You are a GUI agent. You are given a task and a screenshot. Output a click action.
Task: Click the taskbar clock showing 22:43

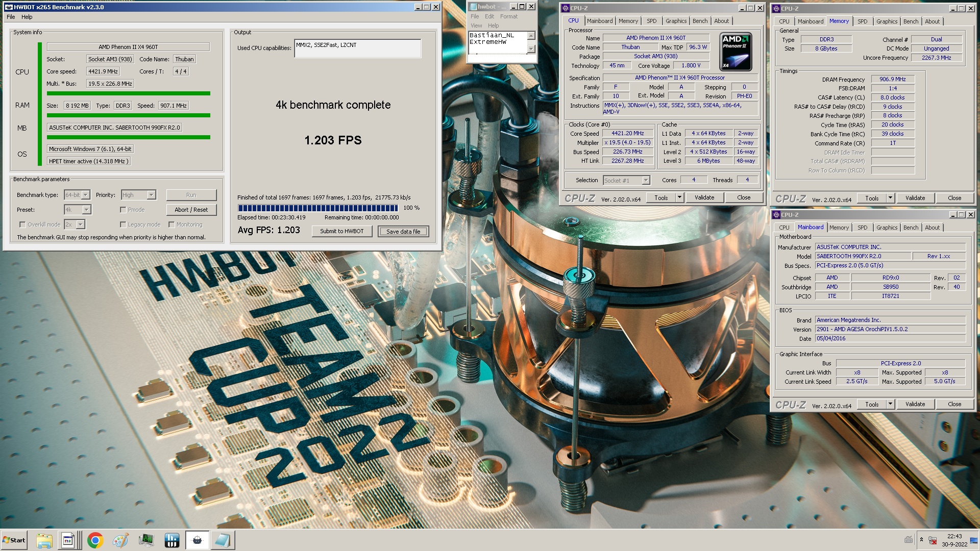(x=954, y=540)
